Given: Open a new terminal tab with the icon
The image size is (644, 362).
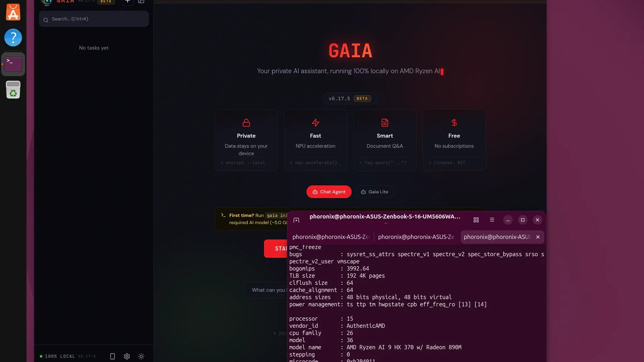Looking at the screenshot, I should [x=296, y=220].
